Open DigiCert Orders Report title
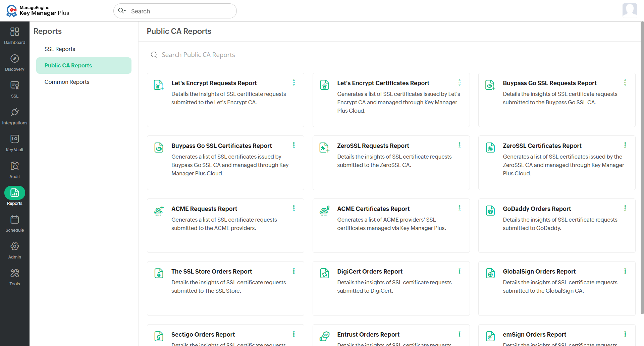This screenshot has width=644, height=346. coord(370,271)
